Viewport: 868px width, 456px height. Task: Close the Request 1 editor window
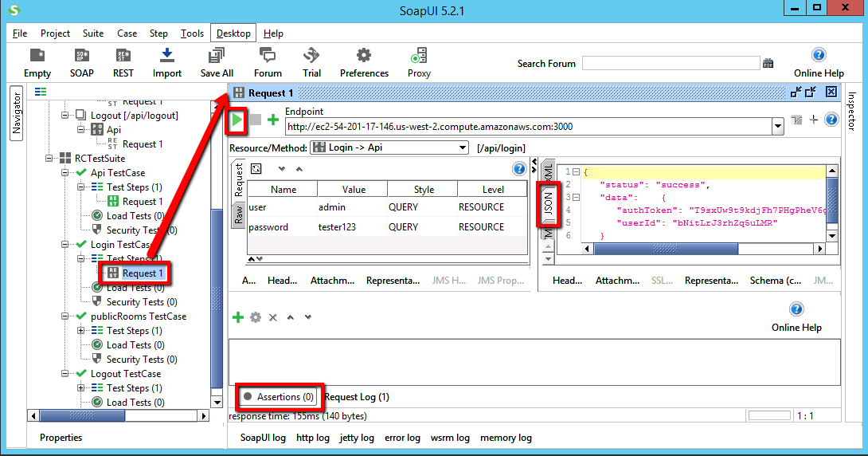click(x=831, y=92)
